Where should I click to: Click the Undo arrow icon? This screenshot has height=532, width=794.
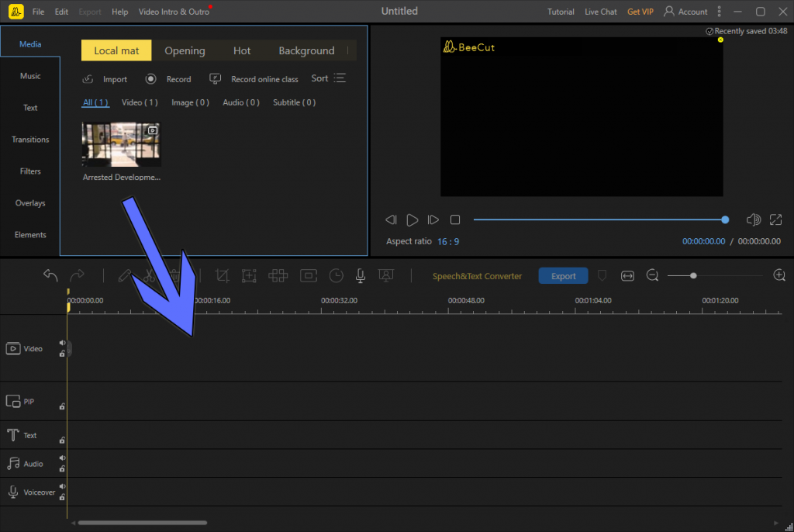tap(50, 275)
